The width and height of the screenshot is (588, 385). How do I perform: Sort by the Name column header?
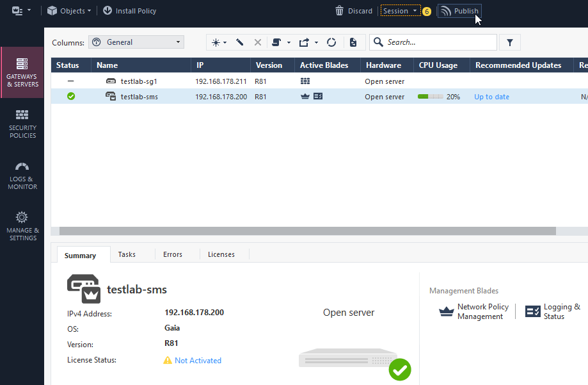(x=141, y=65)
